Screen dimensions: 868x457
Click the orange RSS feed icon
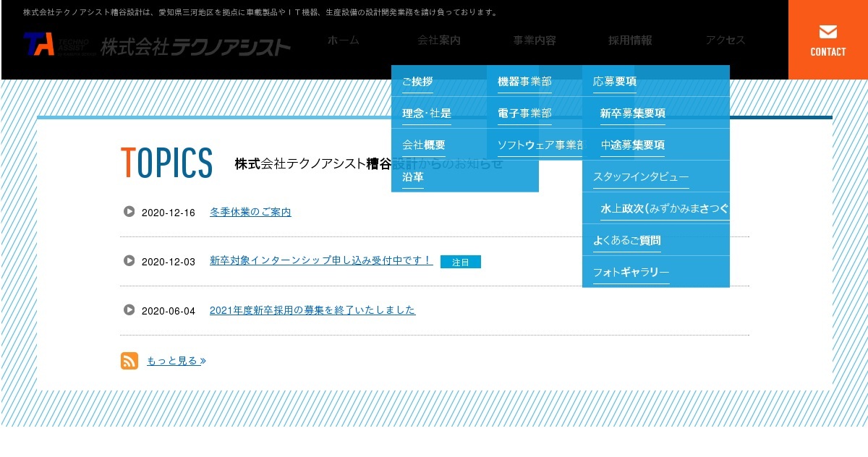129,360
